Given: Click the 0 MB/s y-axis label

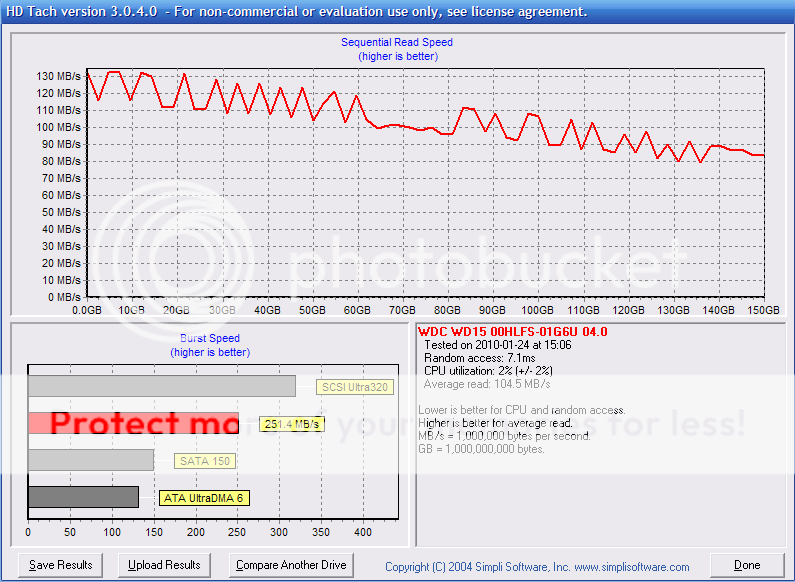Looking at the screenshot, I should 64,297.
